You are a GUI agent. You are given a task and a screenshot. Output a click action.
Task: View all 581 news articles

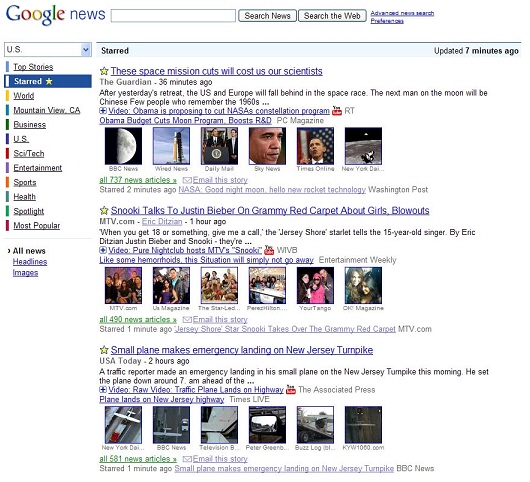pyautogui.click(x=138, y=459)
